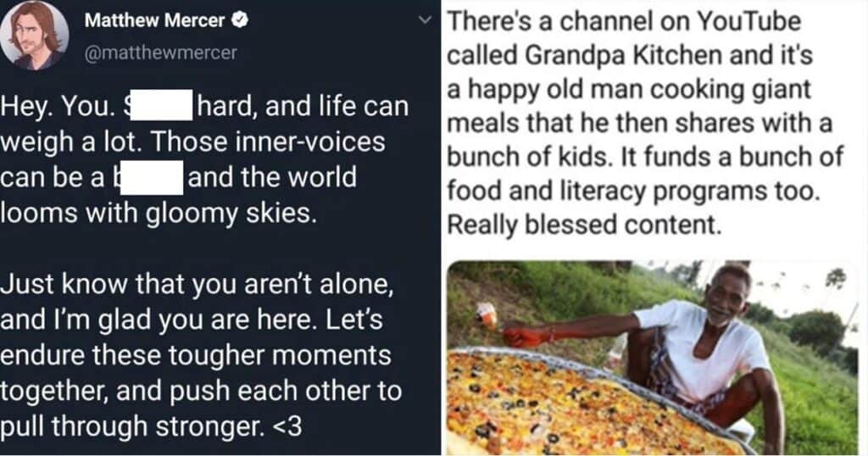Click the @matthewmercer handle
Screen dimensions: 868x456
tap(161, 53)
